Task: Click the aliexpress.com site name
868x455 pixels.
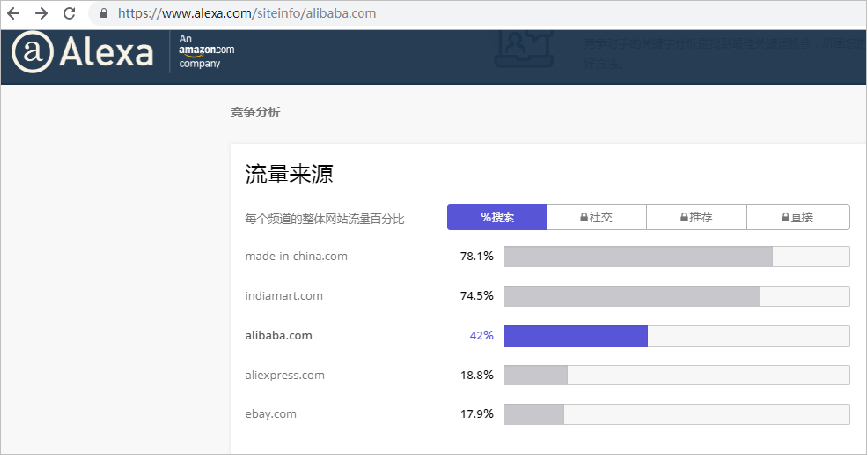Action: pos(285,375)
